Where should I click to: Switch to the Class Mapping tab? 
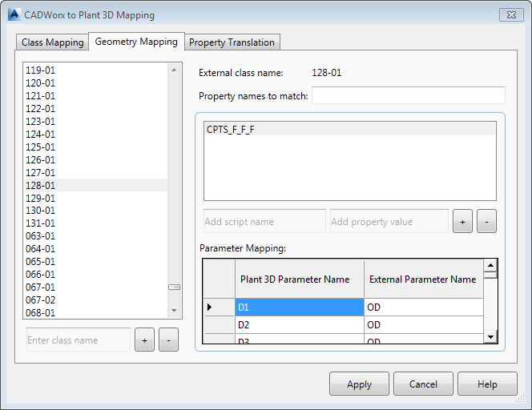point(53,42)
